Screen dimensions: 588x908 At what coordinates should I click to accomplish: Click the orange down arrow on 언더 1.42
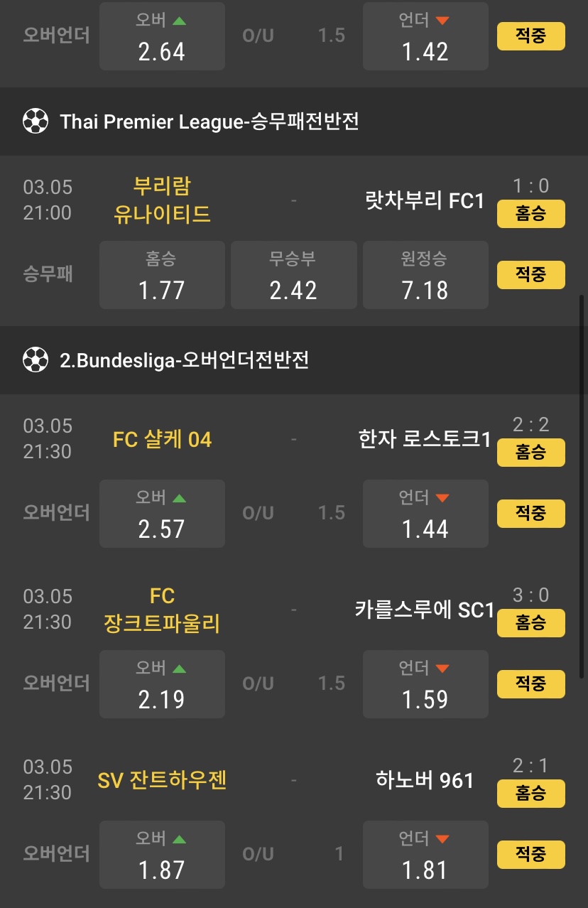tap(442, 21)
